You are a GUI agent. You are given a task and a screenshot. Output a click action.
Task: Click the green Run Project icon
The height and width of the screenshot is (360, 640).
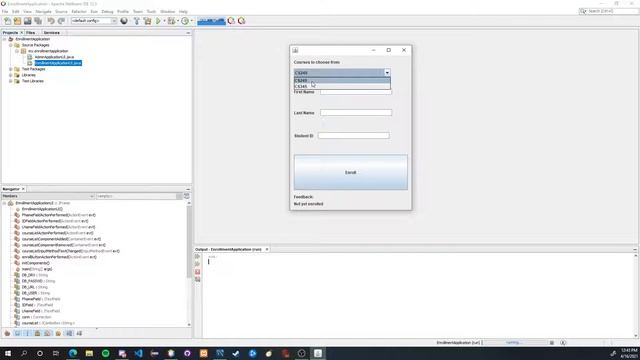tap(158, 21)
